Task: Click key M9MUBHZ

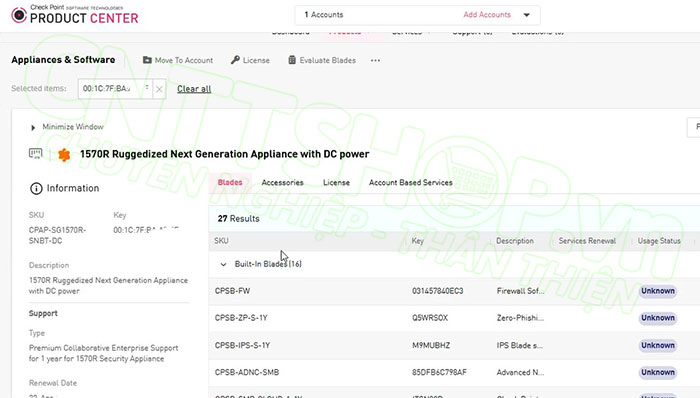Action: 431,345
